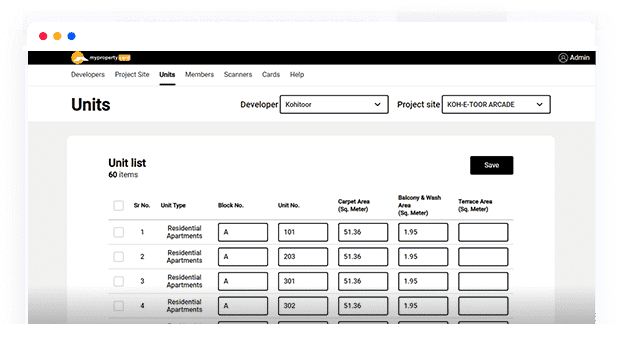Focus Terrace Area field in row 2

coord(483,257)
